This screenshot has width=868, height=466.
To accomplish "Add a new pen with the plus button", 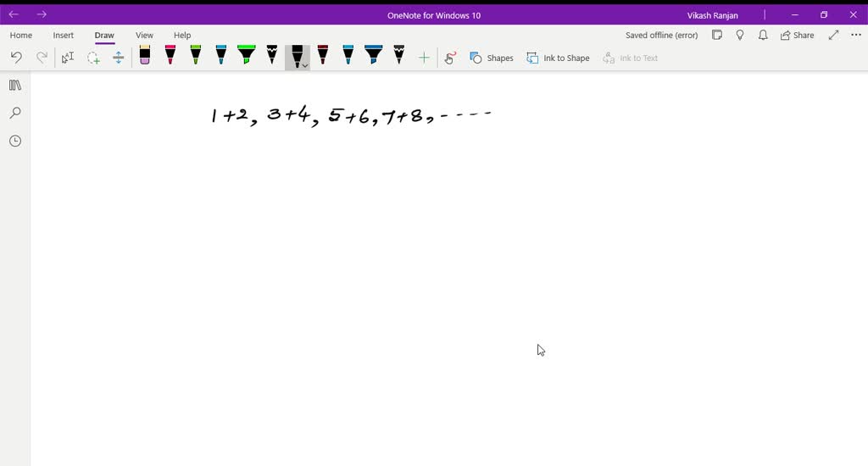I will [x=424, y=58].
